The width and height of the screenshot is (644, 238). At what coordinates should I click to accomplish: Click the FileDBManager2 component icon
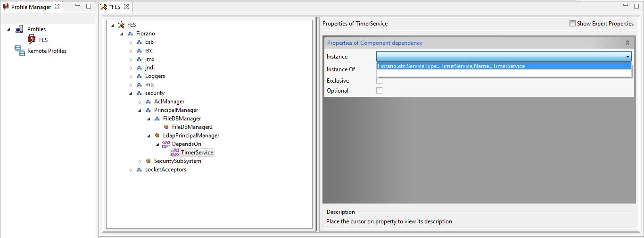[166, 127]
